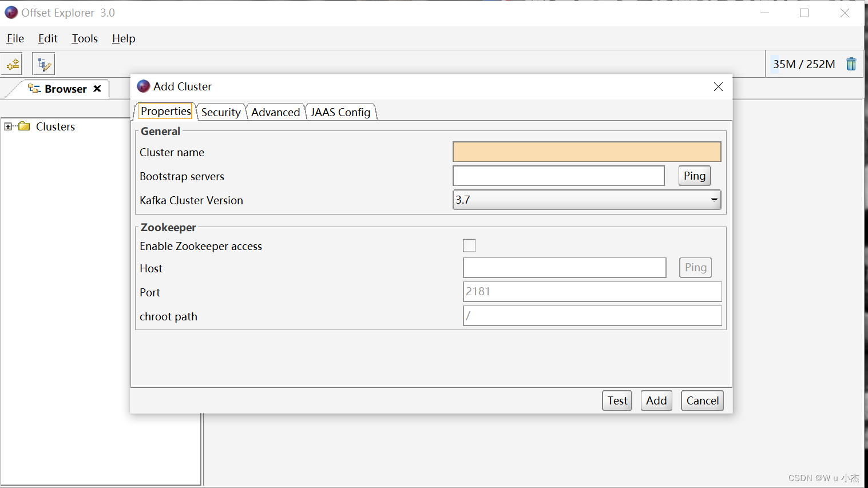The height and width of the screenshot is (488, 868).
Task: Close the Offset Explorer window
Action: point(845,13)
